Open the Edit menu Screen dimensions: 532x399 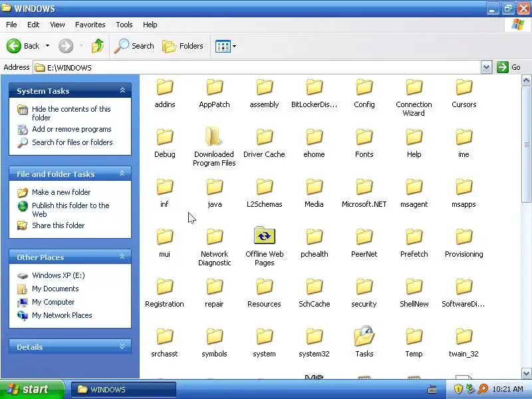tap(33, 25)
